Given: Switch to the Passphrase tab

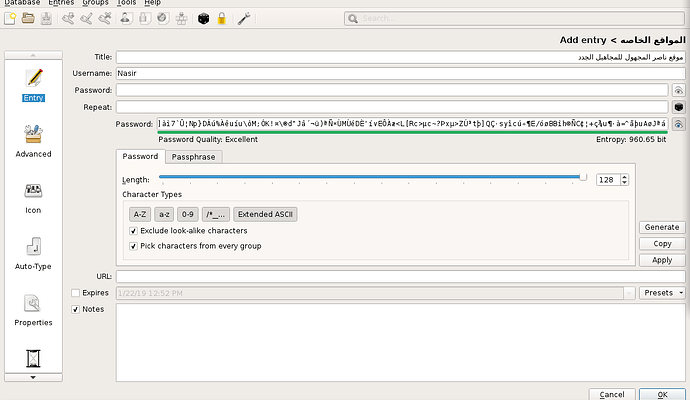Looking at the screenshot, I should (193, 157).
